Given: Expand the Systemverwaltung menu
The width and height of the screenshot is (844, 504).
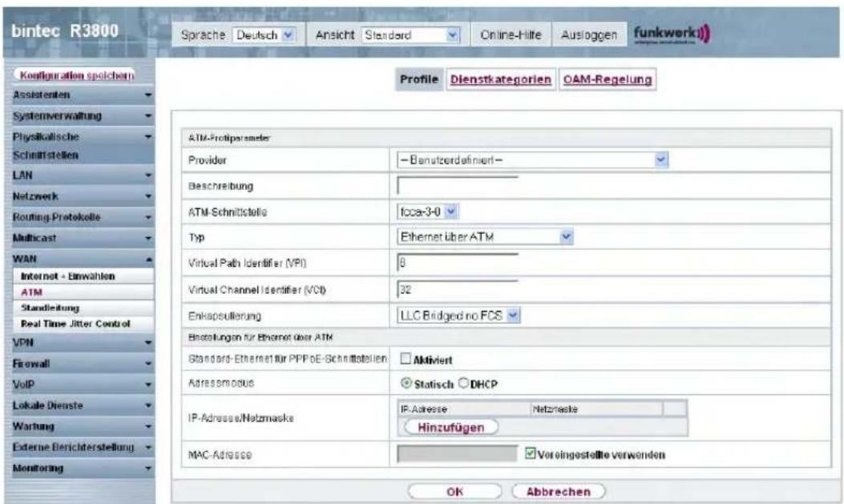Looking at the screenshot, I should [x=79, y=115].
